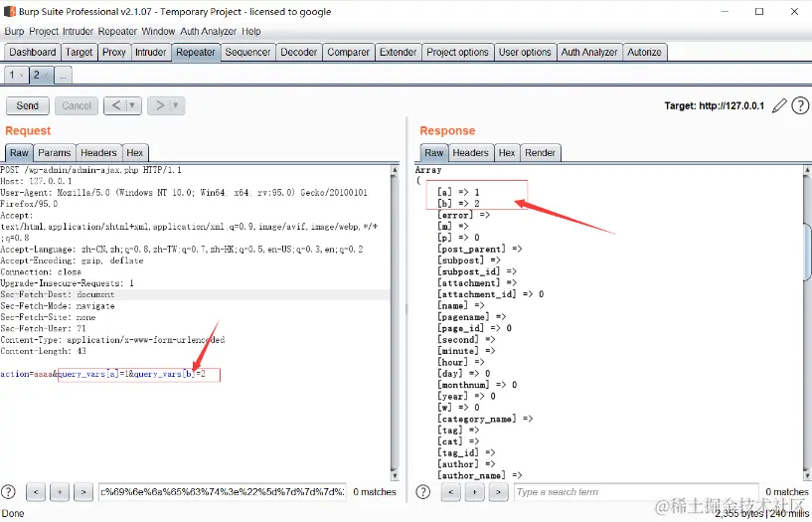Open the Intruder menu
The height and width of the screenshot is (522, 812).
pyautogui.click(x=78, y=31)
